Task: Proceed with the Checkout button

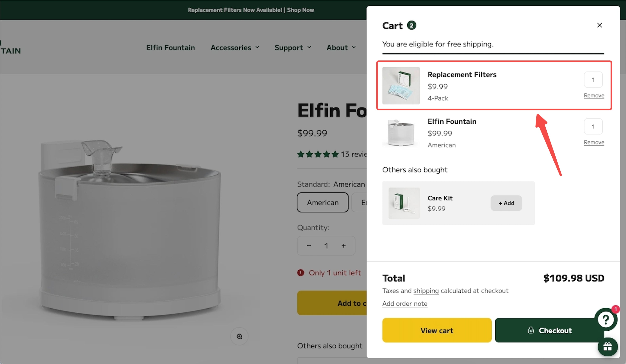Action: [549, 330]
